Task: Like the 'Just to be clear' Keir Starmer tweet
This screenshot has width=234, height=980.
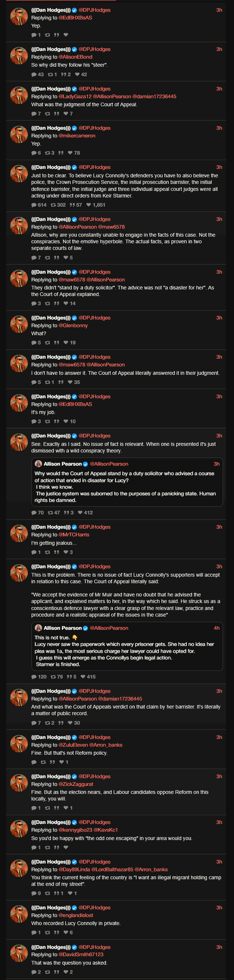Action: (x=89, y=205)
